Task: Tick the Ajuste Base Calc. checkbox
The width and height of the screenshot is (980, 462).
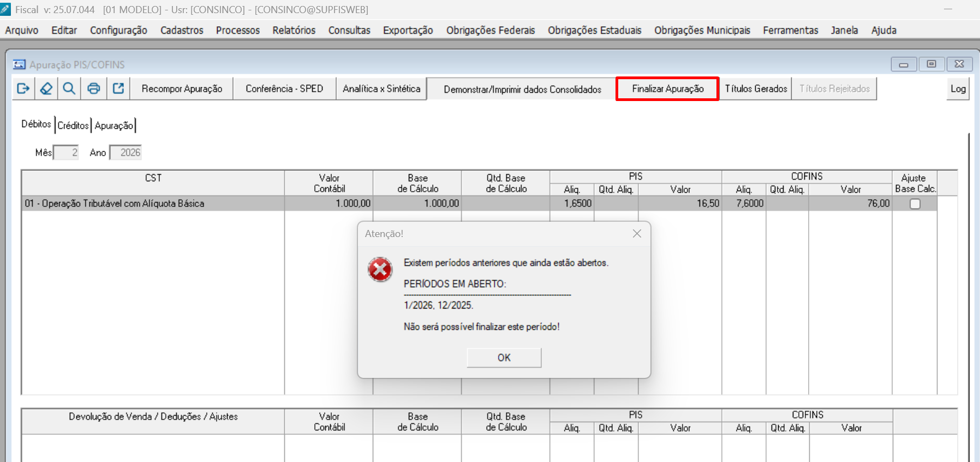Action: click(x=915, y=204)
